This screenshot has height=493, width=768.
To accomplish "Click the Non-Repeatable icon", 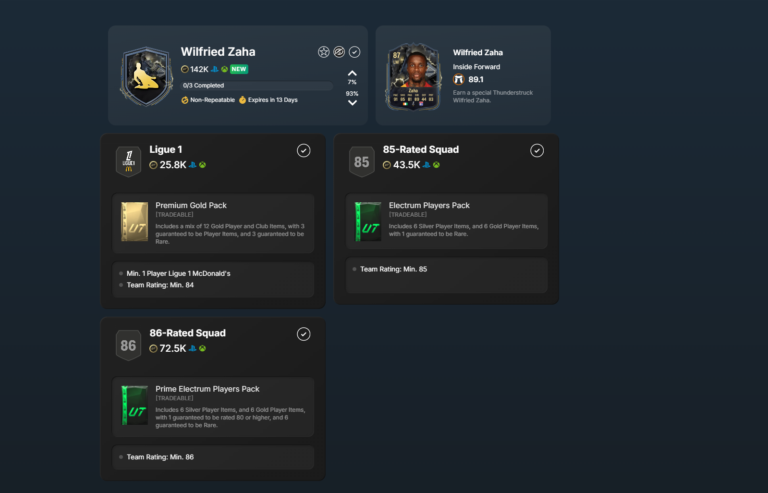I will (185, 100).
